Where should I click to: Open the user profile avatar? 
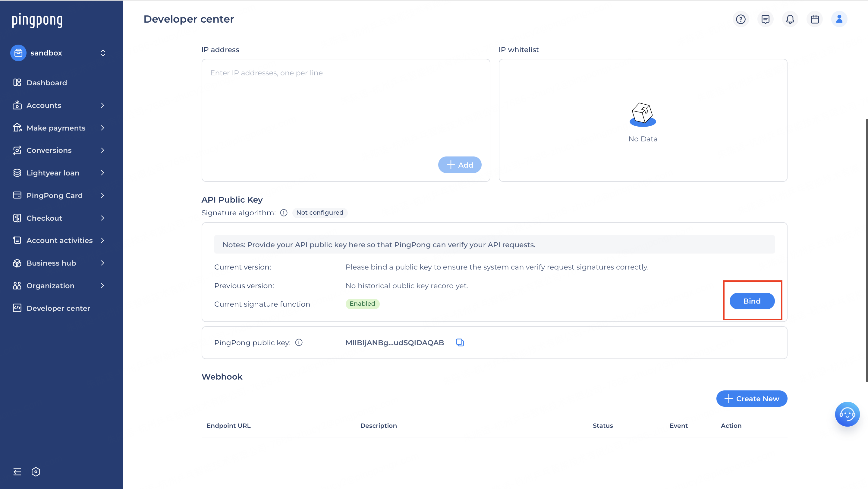click(839, 19)
